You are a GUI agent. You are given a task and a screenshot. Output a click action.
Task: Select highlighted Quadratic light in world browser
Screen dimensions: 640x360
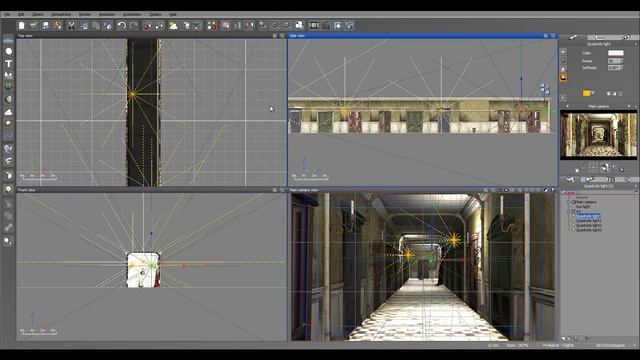(588, 216)
